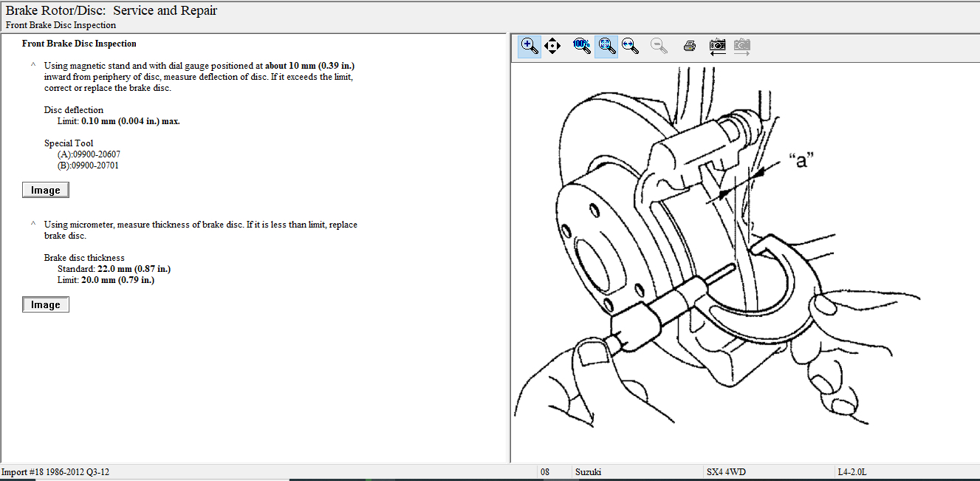Click the greyed-out next image camera icon

pos(742,46)
